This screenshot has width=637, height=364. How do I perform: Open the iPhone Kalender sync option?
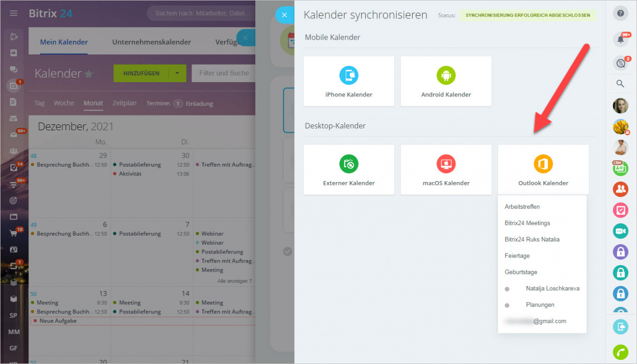click(x=349, y=81)
